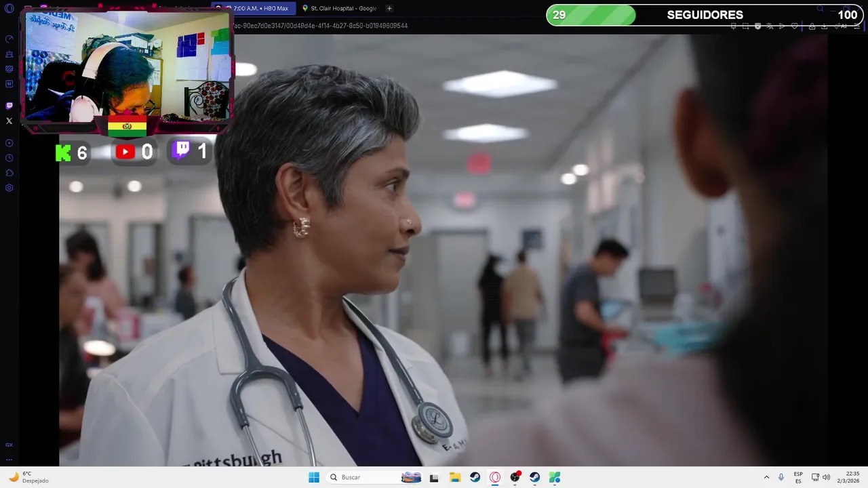Open the three-dots sidebar setup menu
Screen dimensions: 868x488
coord(9,460)
